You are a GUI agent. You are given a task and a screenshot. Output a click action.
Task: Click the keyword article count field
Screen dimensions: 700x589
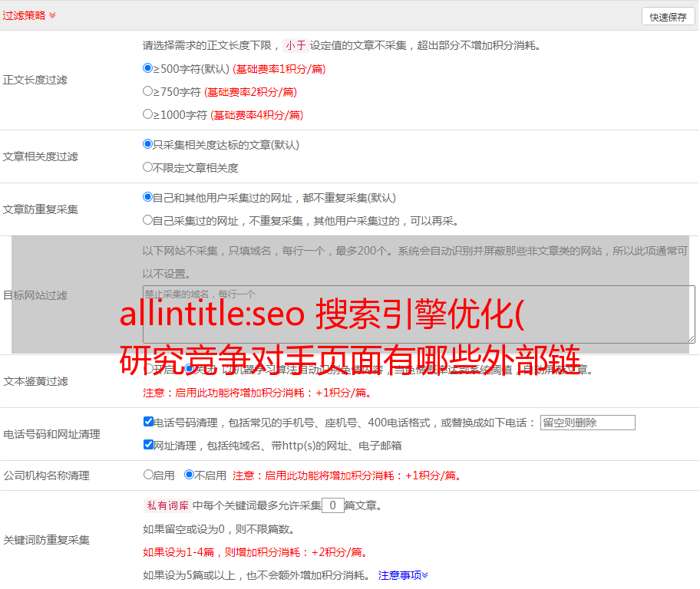tap(333, 505)
